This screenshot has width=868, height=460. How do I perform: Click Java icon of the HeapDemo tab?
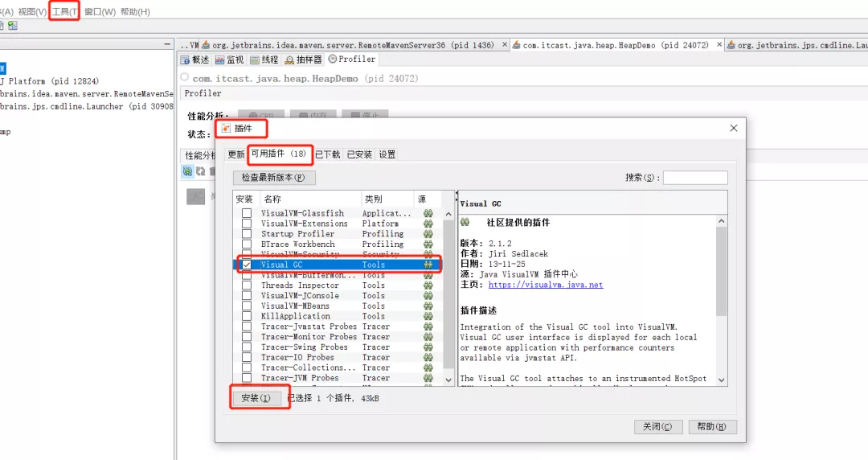516,45
